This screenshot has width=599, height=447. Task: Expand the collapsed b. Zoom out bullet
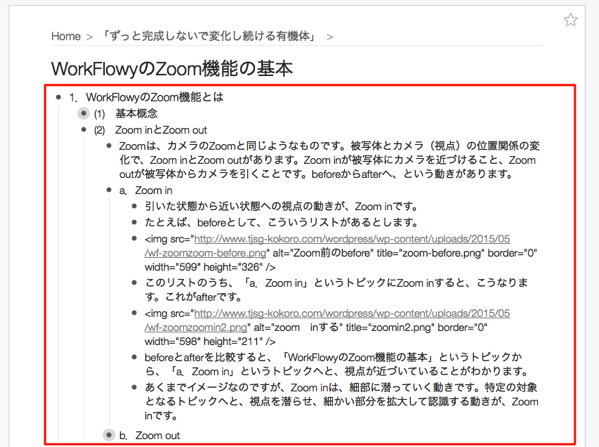click(109, 435)
